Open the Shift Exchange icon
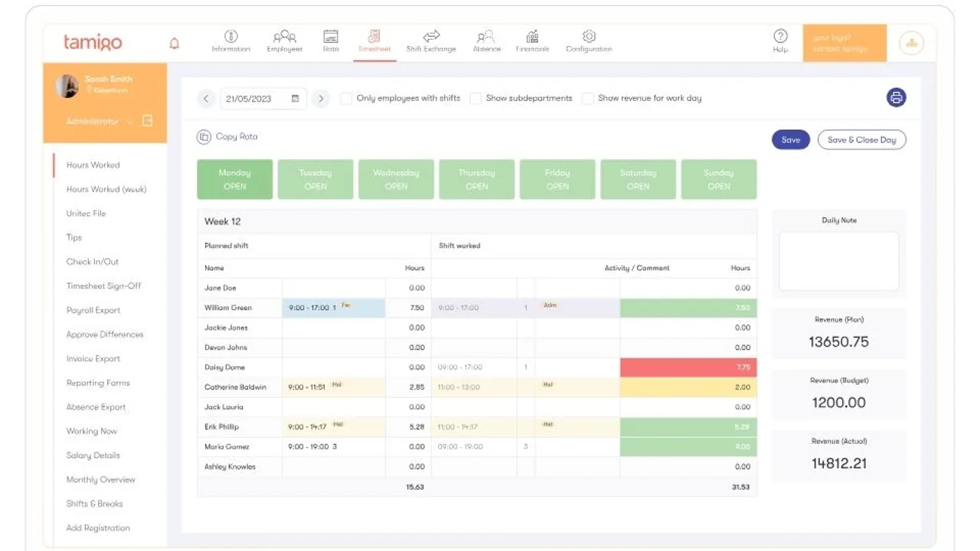 tap(431, 36)
